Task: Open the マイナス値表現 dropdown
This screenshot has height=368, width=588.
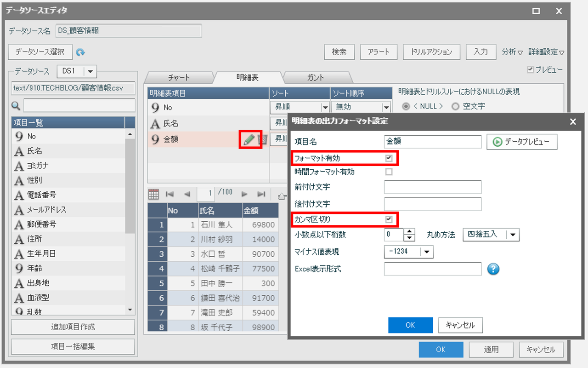Action: pos(427,252)
